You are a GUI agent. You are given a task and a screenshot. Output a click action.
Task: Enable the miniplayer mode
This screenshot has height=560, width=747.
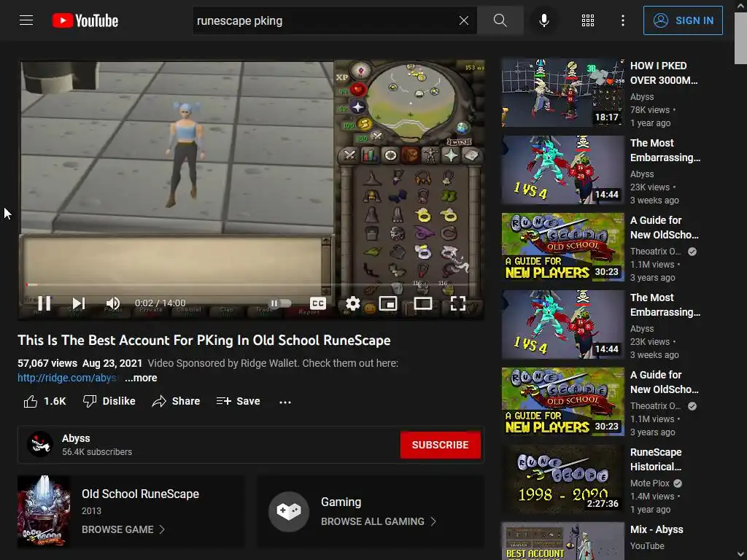pyautogui.click(x=388, y=303)
